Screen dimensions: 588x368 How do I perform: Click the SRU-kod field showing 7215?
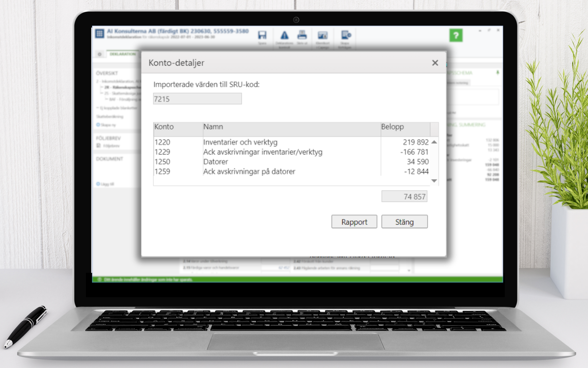point(197,99)
